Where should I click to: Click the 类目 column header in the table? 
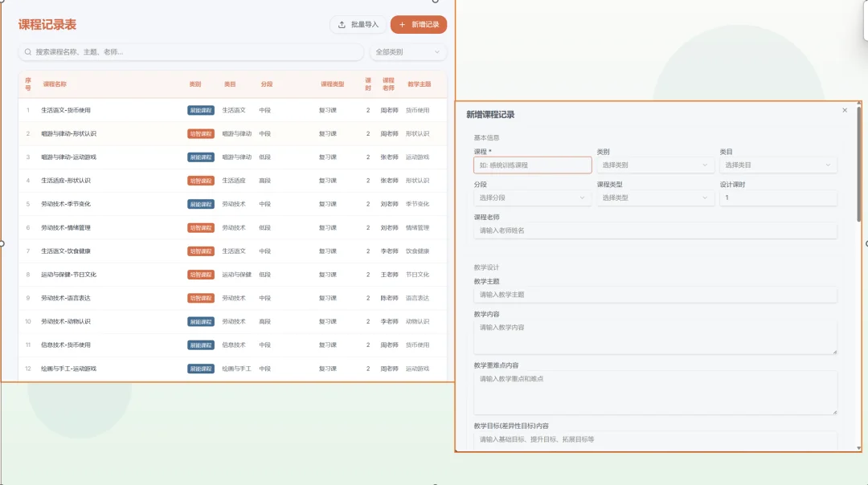click(x=230, y=84)
